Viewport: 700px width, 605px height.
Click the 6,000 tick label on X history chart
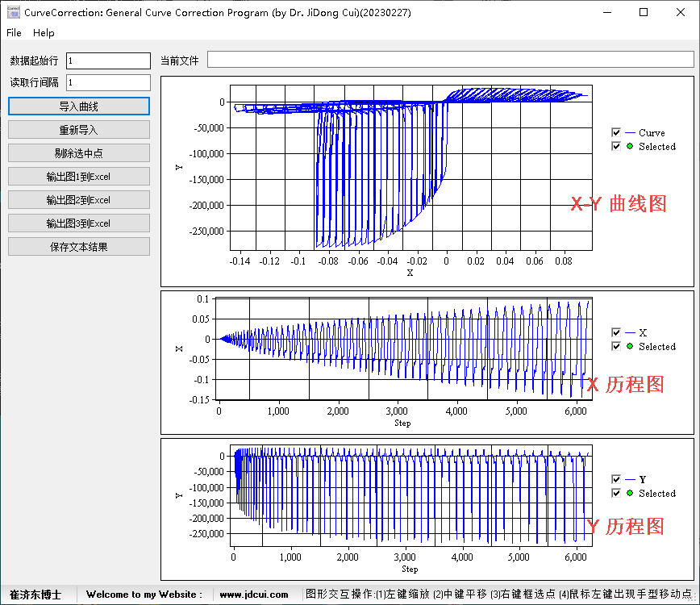tap(576, 411)
